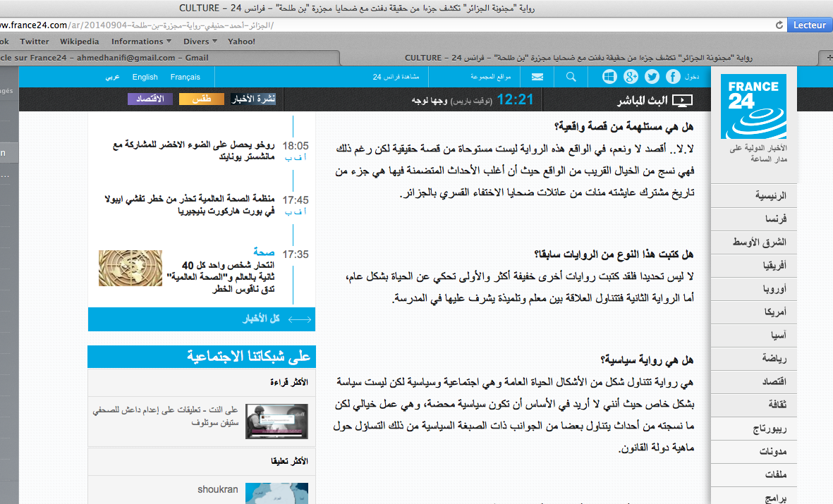Click the browser URL address field
The height and width of the screenshot is (504, 833).
(x=423, y=25)
